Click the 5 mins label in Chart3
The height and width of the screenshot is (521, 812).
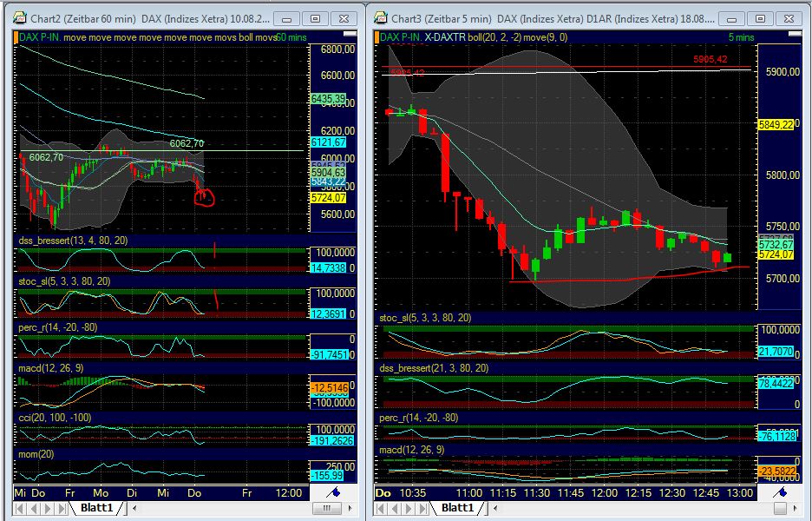[741, 37]
